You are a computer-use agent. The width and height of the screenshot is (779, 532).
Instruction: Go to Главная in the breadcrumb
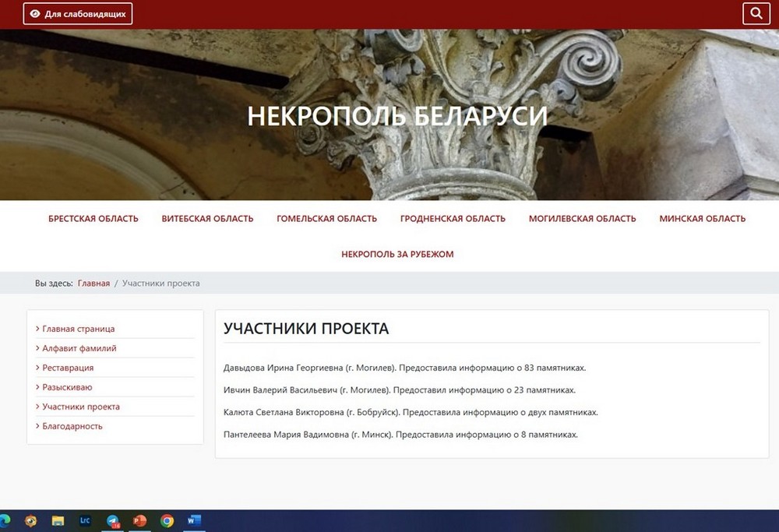(x=93, y=284)
